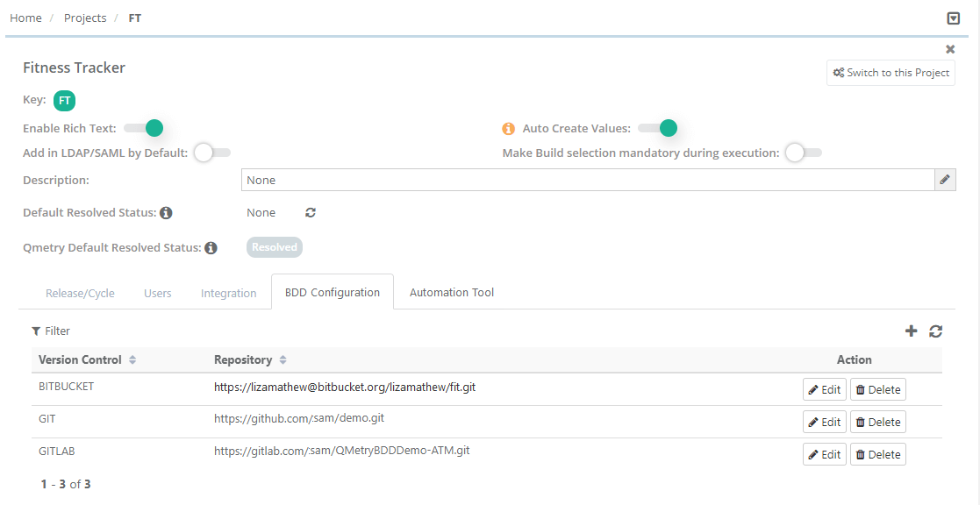Edit the GITLAB repository row
The width and height of the screenshot is (980, 505).
point(825,454)
